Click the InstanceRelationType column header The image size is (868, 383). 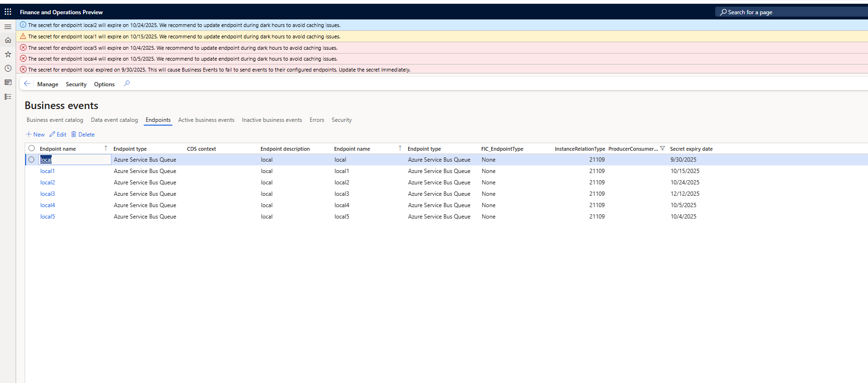point(580,149)
